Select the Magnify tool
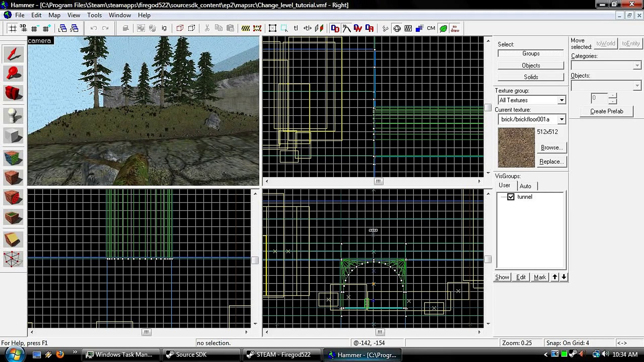This screenshot has width=644, height=362. pyautogui.click(x=13, y=73)
